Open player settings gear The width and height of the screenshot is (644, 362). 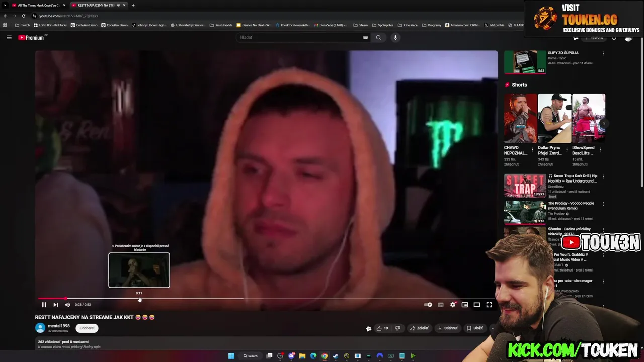453,305
